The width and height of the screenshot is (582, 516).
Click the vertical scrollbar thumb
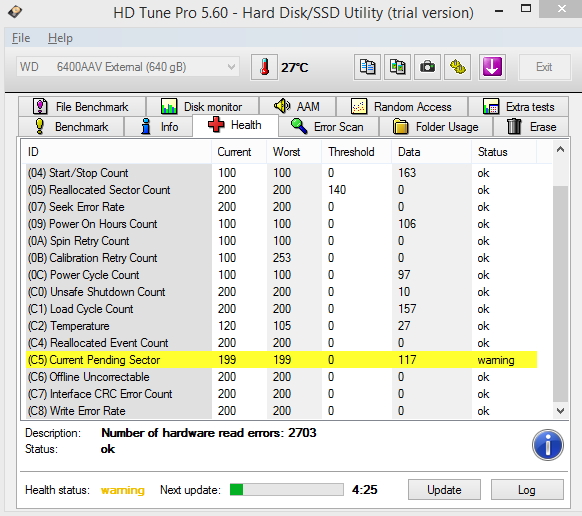click(x=560, y=294)
